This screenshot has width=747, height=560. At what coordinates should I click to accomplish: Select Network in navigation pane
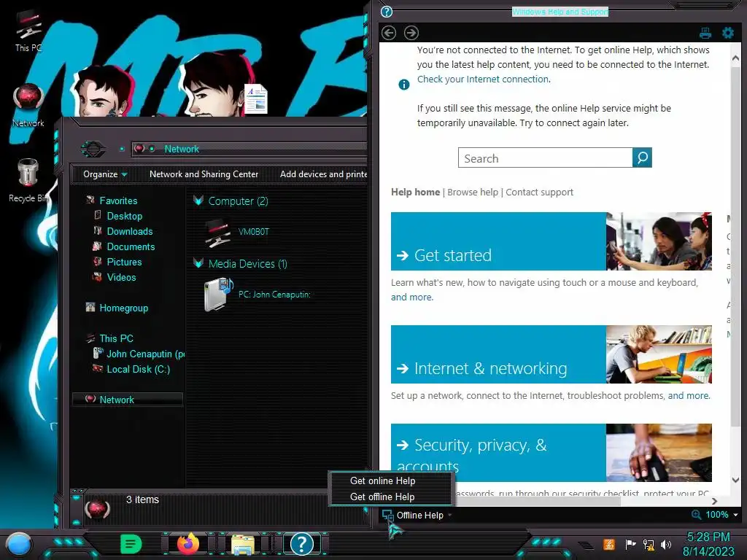click(127, 400)
